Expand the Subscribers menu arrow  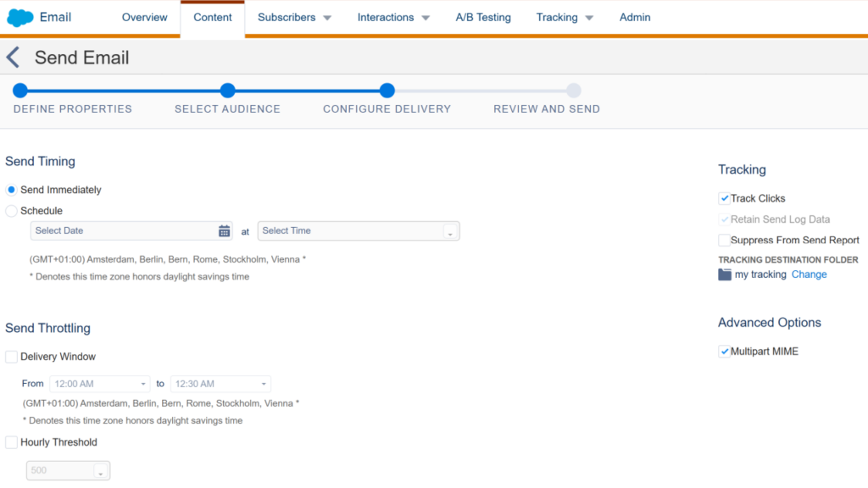coord(327,19)
